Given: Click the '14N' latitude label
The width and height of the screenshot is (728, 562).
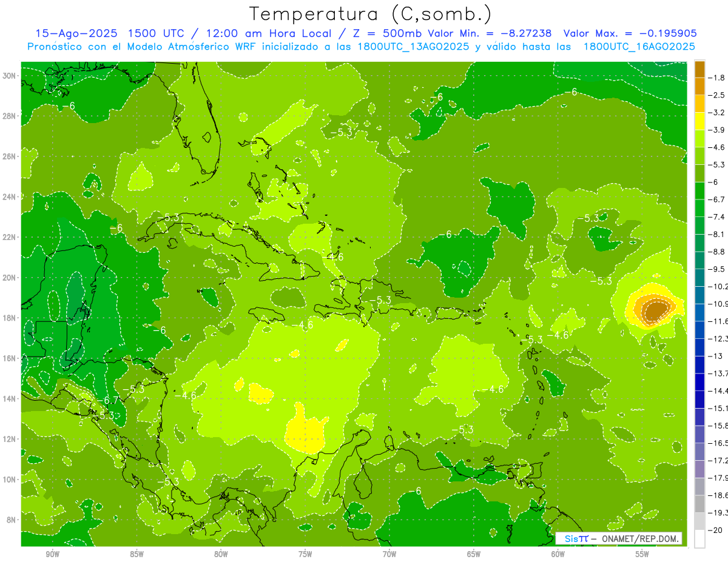Looking at the screenshot, I should point(9,399).
